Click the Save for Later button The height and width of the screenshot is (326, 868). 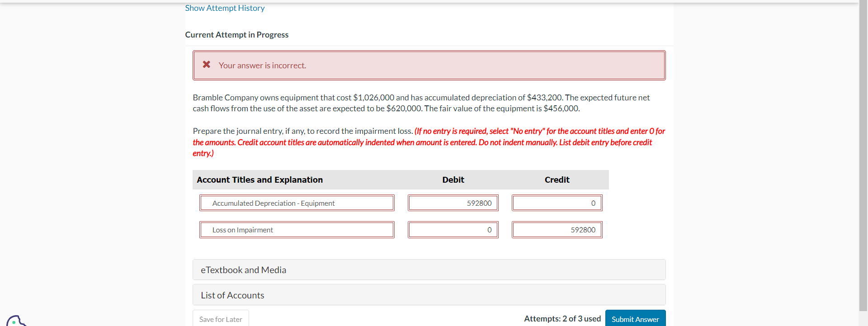click(x=221, y=319)
